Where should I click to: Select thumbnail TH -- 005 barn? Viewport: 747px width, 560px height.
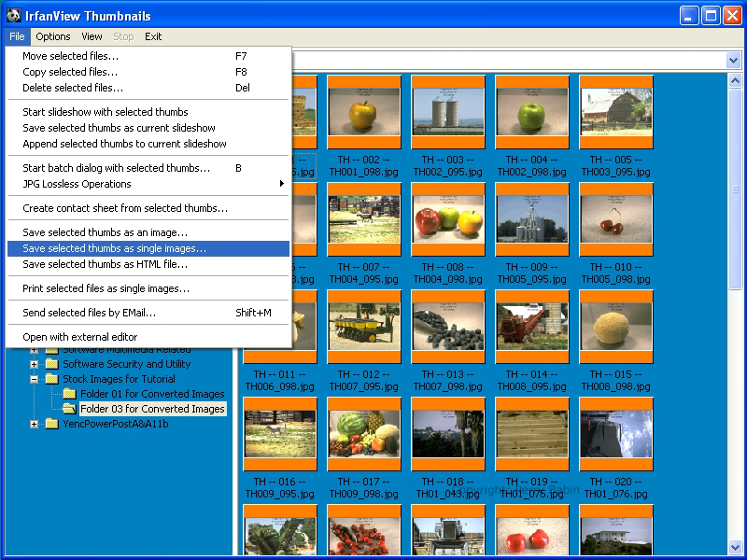click(616, 112)
